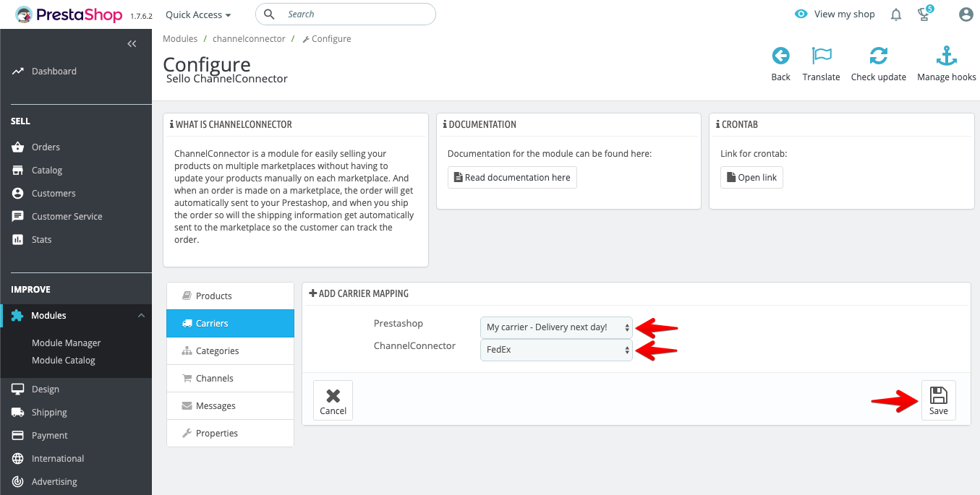The height and width of the screenshot is (495, 980).
Task: Click the Customers person icon
Action: coord(17,193)
